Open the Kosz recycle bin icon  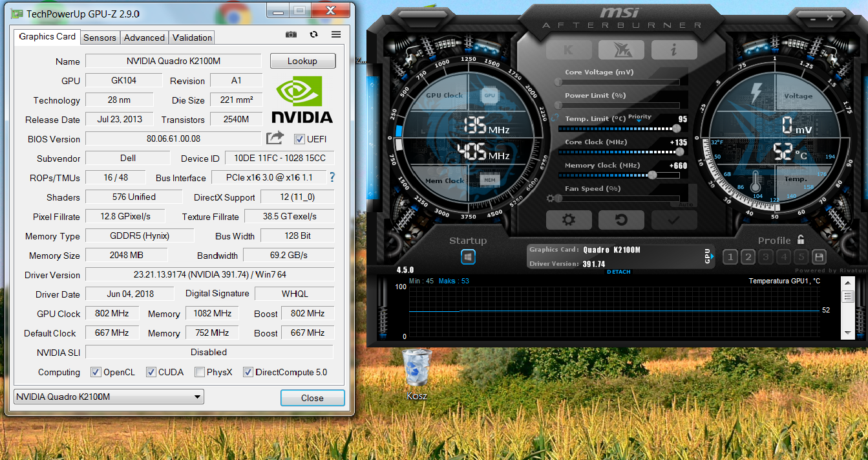pyautogui.click(x=417, y=375)
